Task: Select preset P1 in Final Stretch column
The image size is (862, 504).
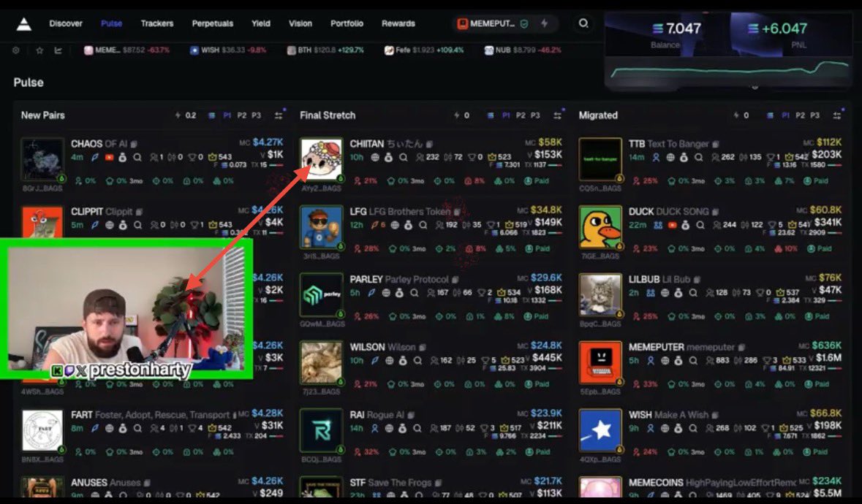Action: coord(506,115)
